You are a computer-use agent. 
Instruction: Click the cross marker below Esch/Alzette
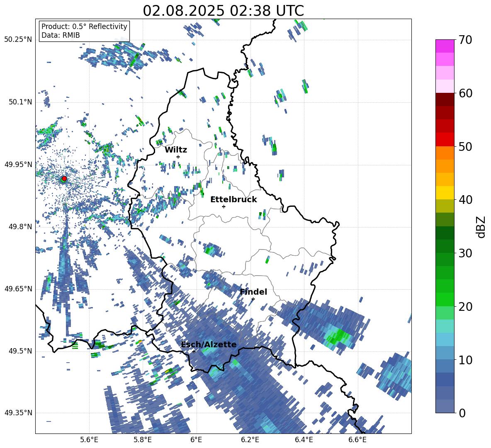pyautogui.click(x=194, y=351)
